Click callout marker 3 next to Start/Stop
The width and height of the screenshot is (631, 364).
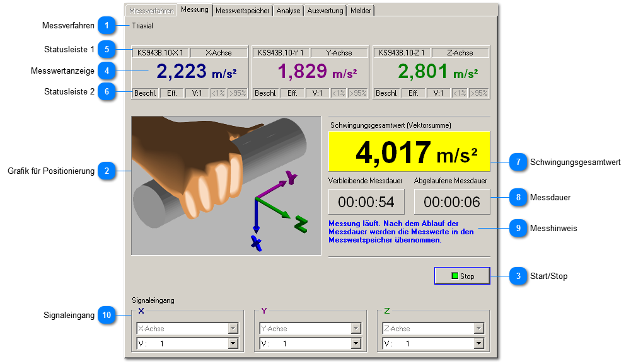tap(518, 276)
